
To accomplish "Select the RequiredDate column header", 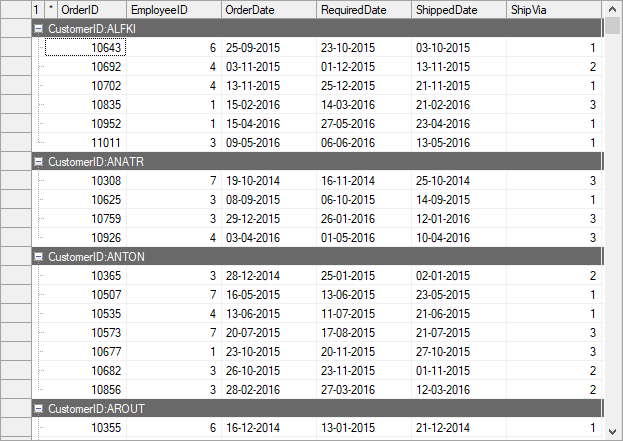I will point(363,9).
